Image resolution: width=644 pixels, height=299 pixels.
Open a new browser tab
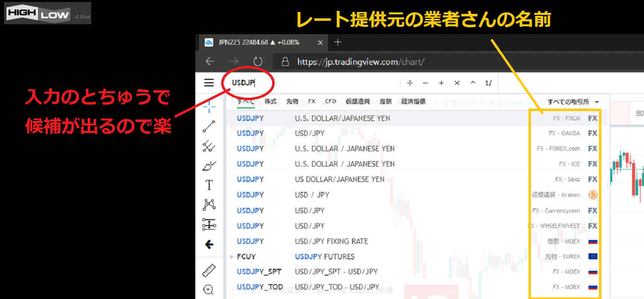click(338, 42)
